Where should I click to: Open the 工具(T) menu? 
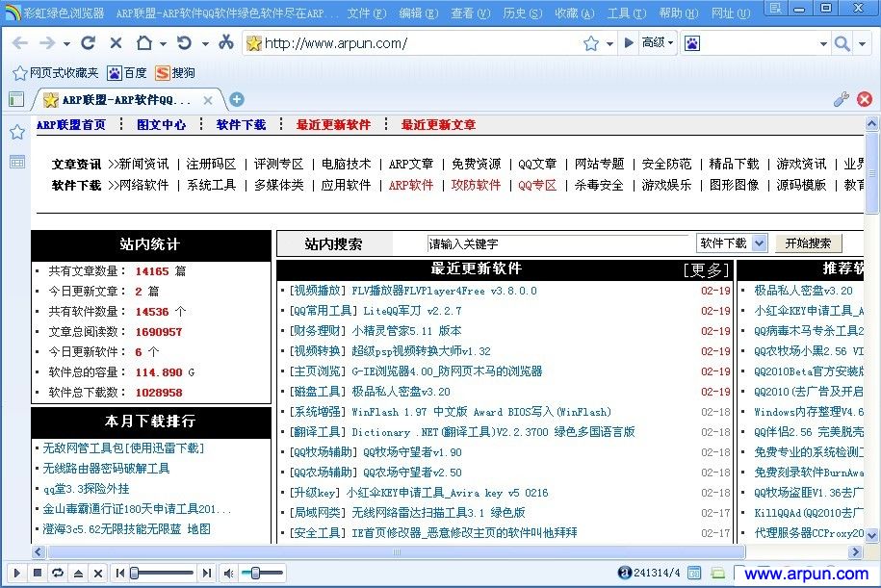pos(627,13)
